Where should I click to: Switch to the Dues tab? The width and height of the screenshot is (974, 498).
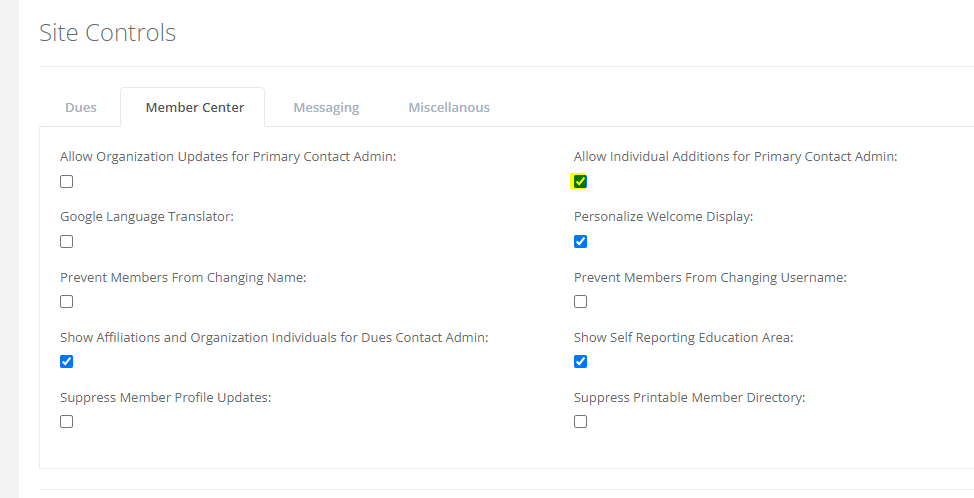(81, 107)
